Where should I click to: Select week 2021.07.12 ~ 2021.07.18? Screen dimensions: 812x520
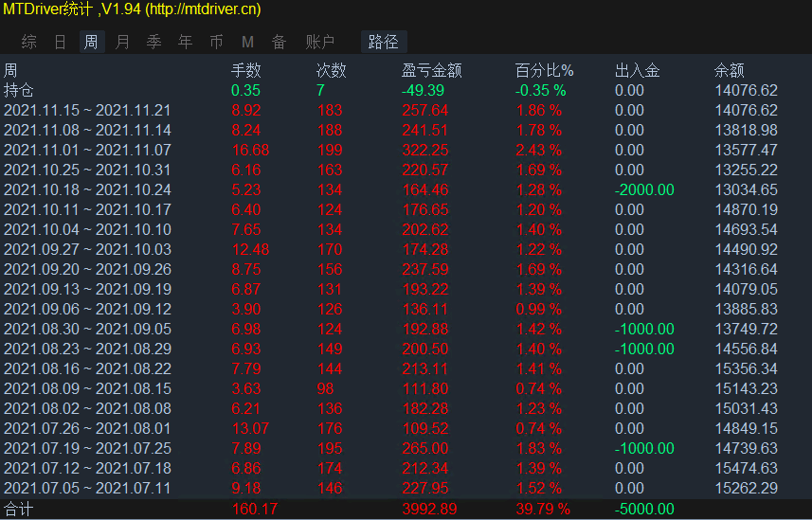87,468
